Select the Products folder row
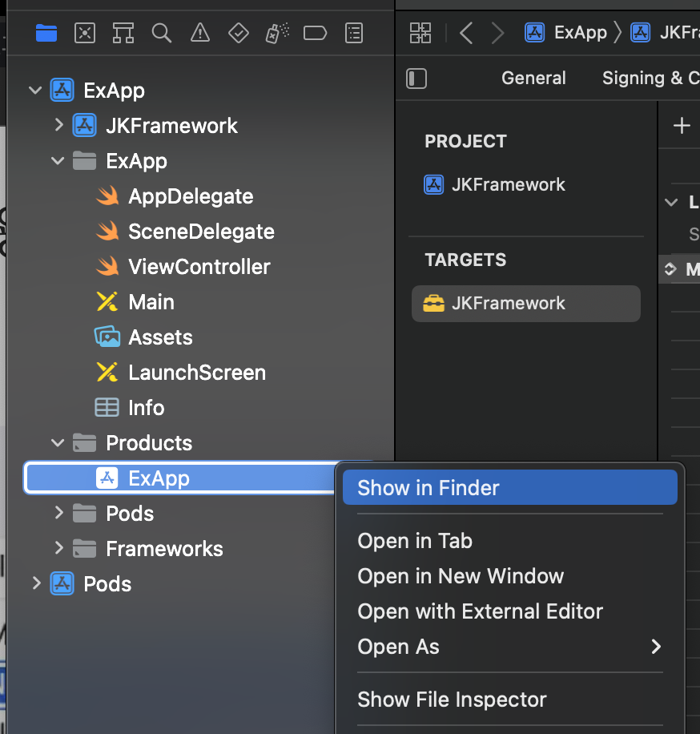The width and height of the screenshot is (700, 734). [201, 443]
